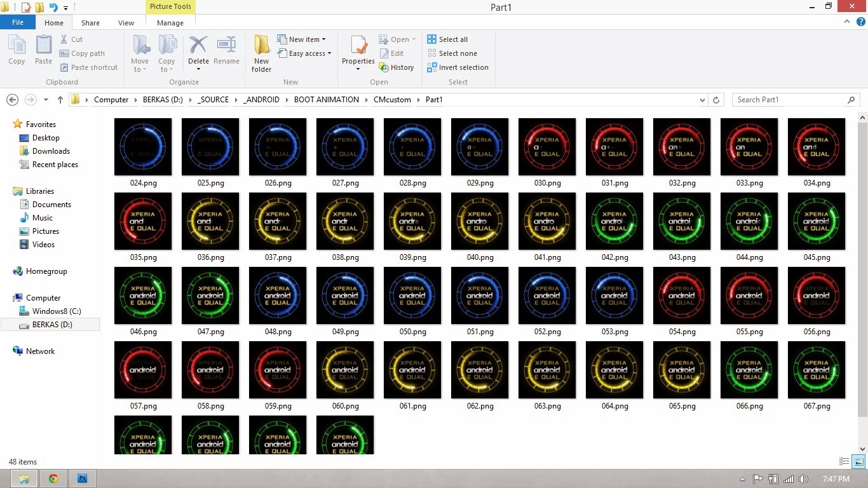This screenshot has height=488, width=868.
Task: Go back with the Back arrow button
Action: coord(12,100)
